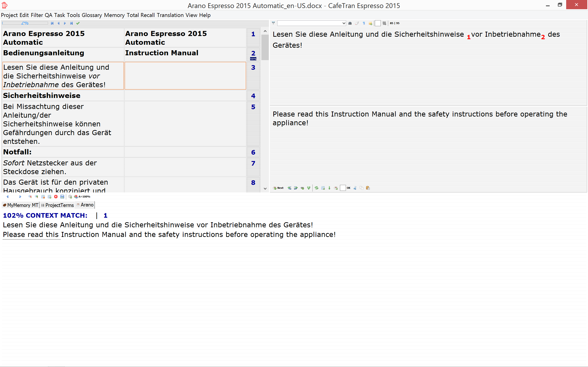Click the green refresh arrows icon
The image size is (588, 367).
(x=316, y=188)
